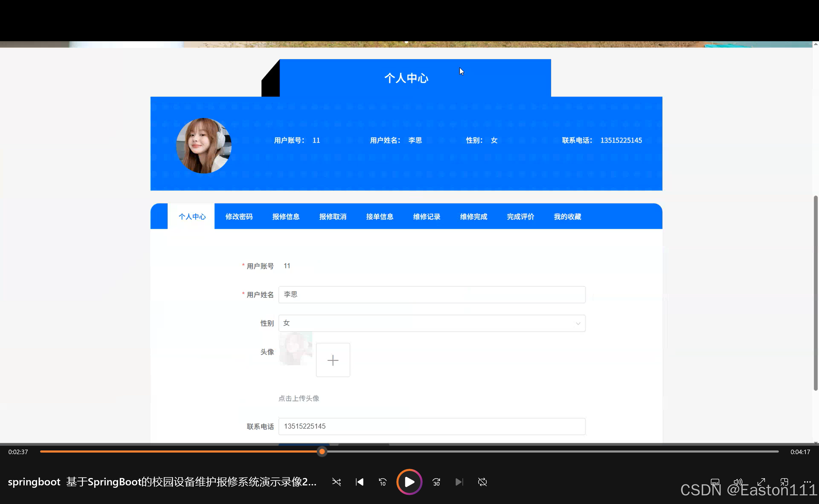
Task: Open the volume control
Action: coord(738,482)
